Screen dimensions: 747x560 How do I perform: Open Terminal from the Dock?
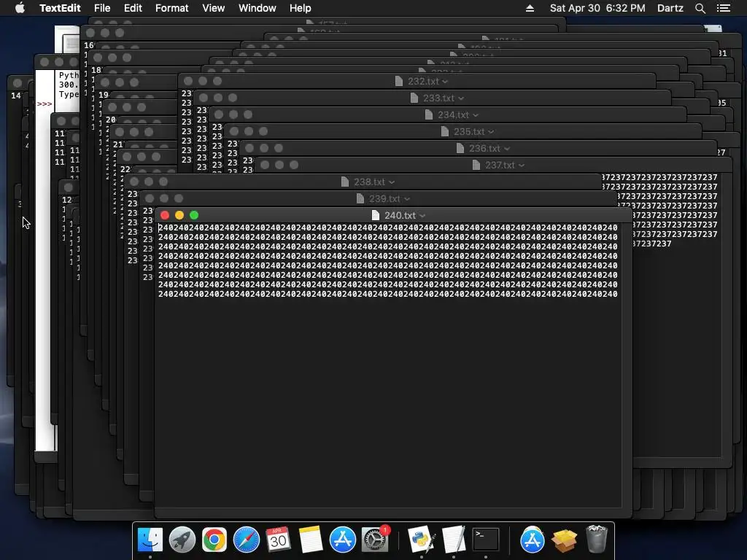point(485,540)
